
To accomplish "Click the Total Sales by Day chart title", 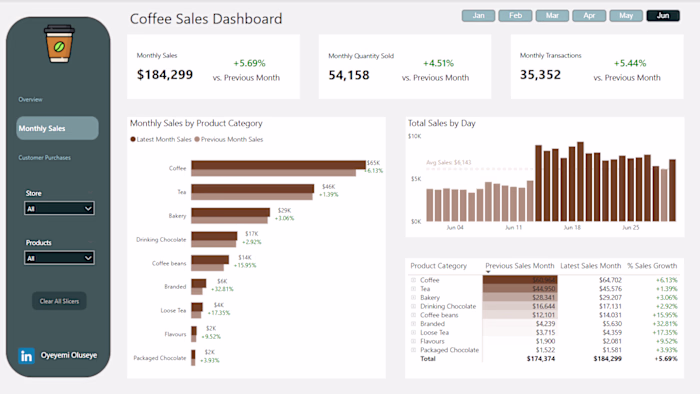I will [x=442, y=123].
